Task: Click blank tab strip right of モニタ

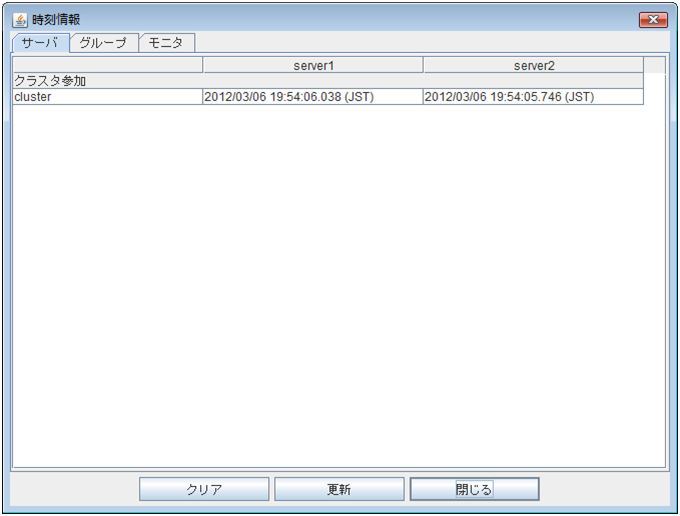Action: click(430, 43)
